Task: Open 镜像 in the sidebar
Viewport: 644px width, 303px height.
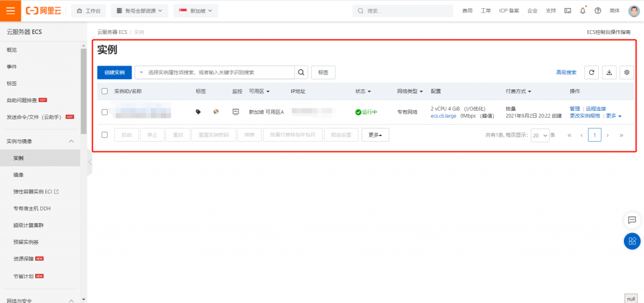Action: click(x=18, y=174)
